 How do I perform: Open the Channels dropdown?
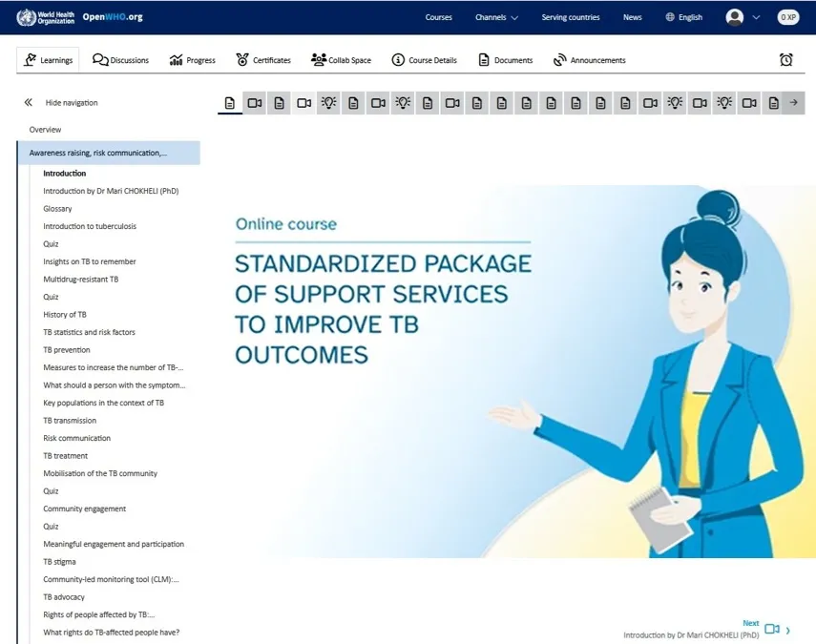pos(496,16)
